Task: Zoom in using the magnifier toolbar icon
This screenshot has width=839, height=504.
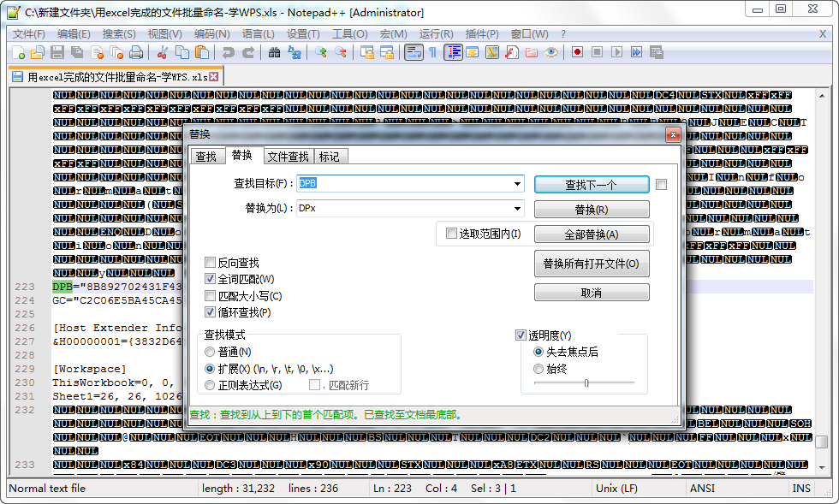Action: click(323, 52)
